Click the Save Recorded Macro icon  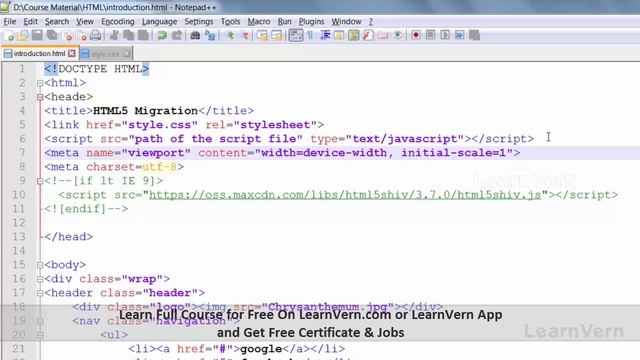tap(474, 36)
